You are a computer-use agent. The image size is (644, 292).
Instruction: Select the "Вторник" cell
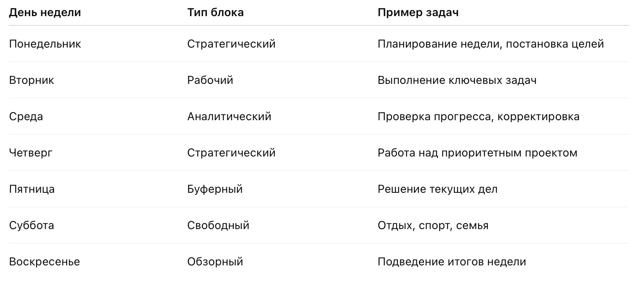coord(31,80)
